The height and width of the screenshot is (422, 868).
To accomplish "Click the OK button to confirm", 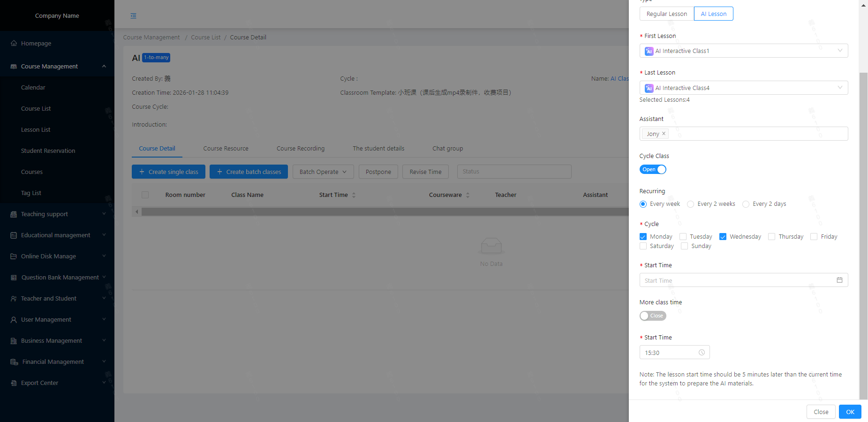I will pos(850,412).
